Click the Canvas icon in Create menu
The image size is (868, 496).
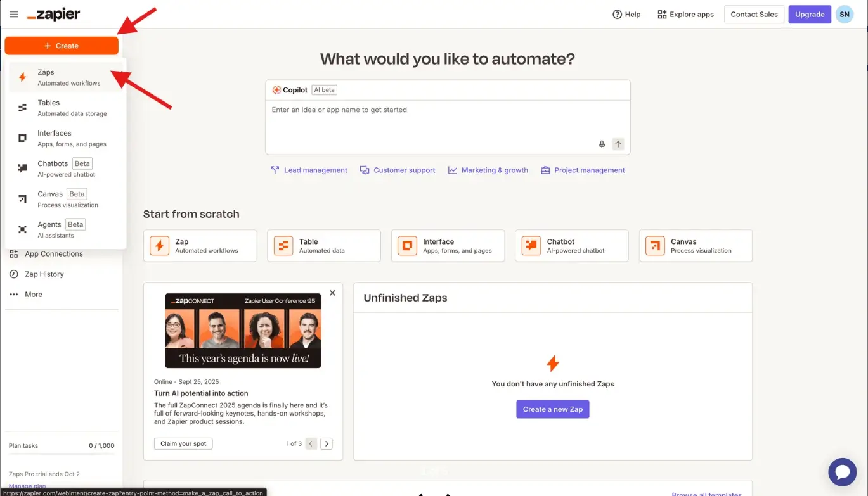[x=22, y=199]
